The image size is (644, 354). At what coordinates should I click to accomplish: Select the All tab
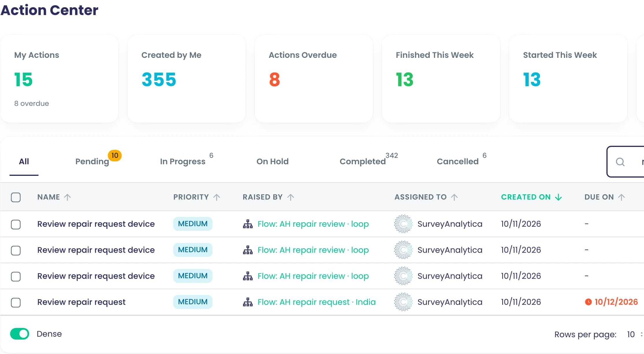coord(24,161)
